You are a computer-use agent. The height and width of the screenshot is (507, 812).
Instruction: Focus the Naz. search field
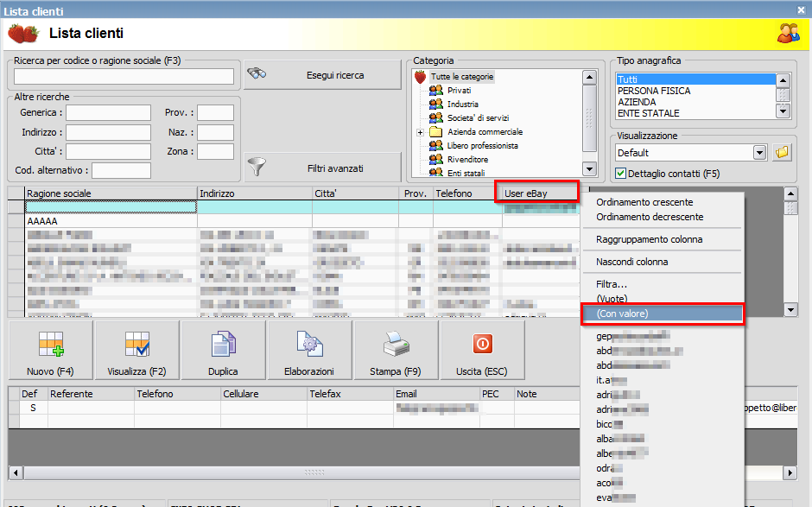pyautogui.click(x=215, y=132)
